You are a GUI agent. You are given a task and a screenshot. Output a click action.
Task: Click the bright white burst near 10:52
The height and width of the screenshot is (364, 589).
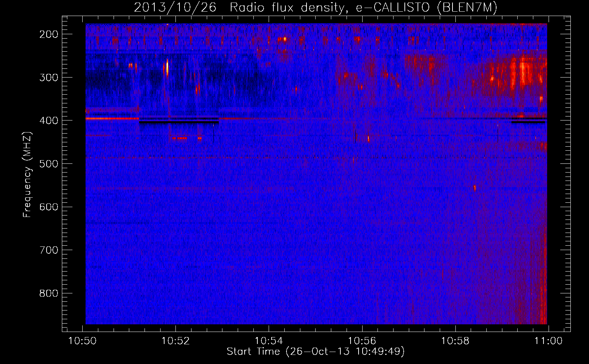[x=167, y=67]
